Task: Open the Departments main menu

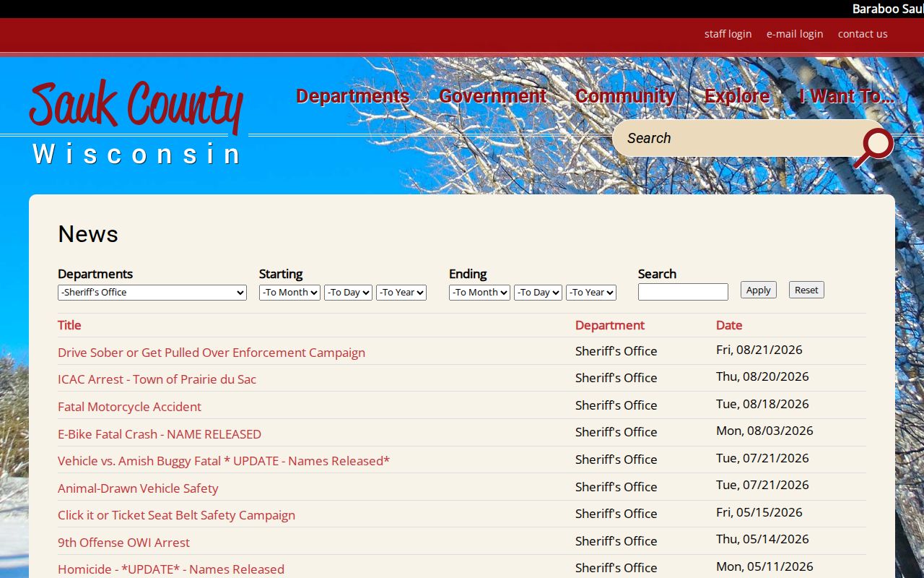Action: [352, 96]
